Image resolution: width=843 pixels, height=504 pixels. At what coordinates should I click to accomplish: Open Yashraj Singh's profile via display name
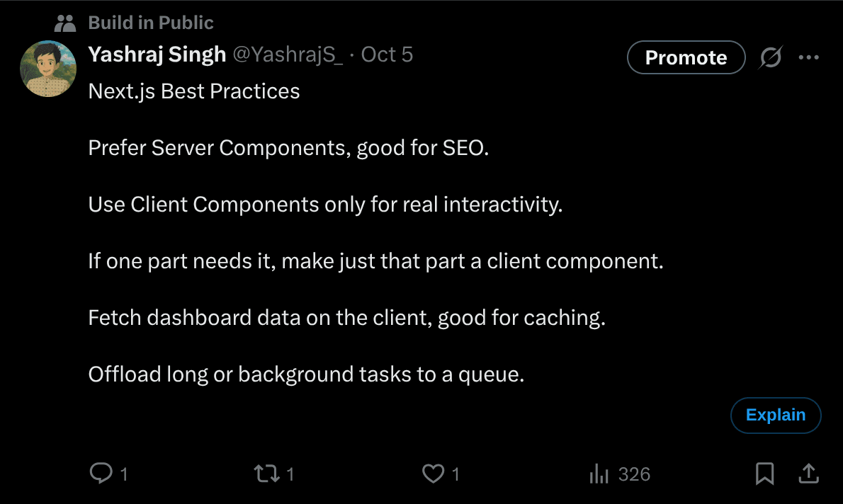(157, 55)
